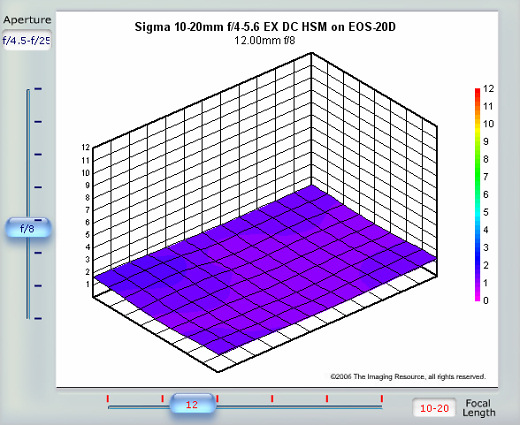
Task: Click the Focal Length label
Action: click(479, 408)
